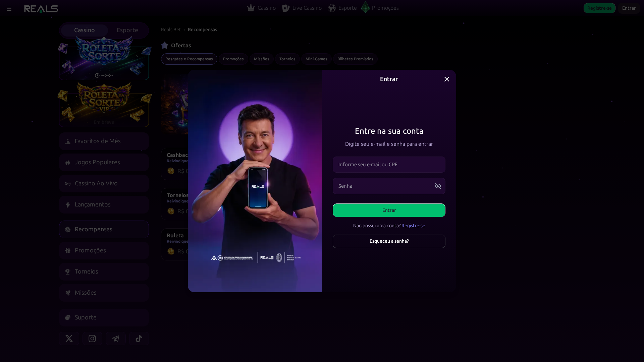Click 'Digite seu e-mail e senha' text
Screen dimensions: 644x362
tap(389, 144)
